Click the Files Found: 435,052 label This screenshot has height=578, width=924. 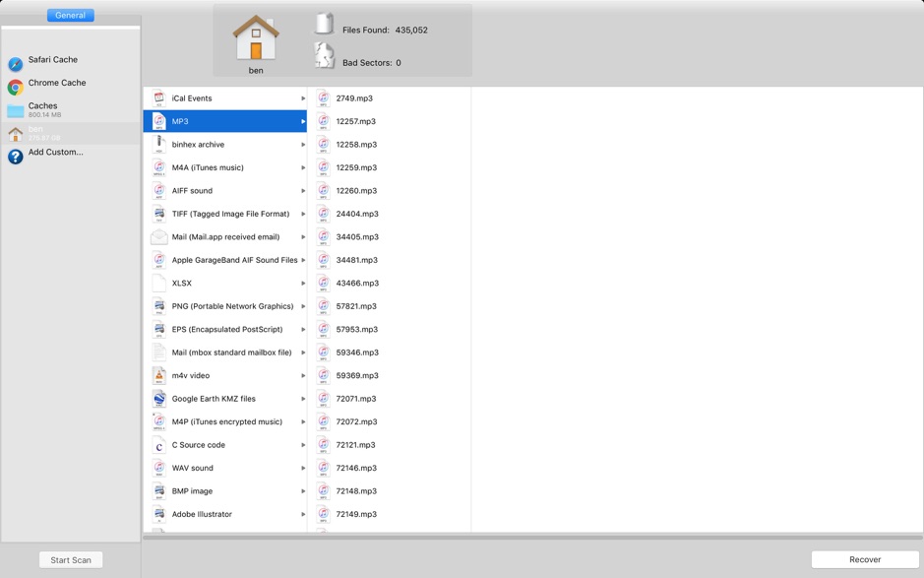(x=385, y=31)
